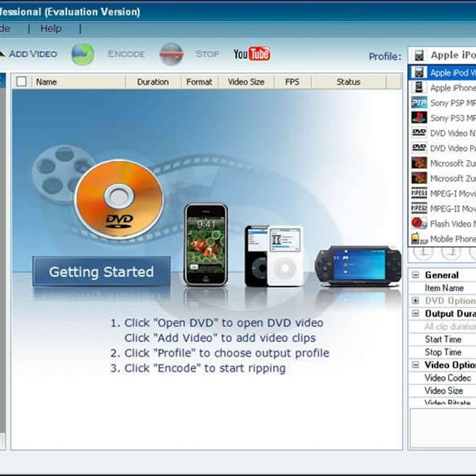Click the Stop text label
The height and width of the screenshot is (476, 476).
[207, 54]
